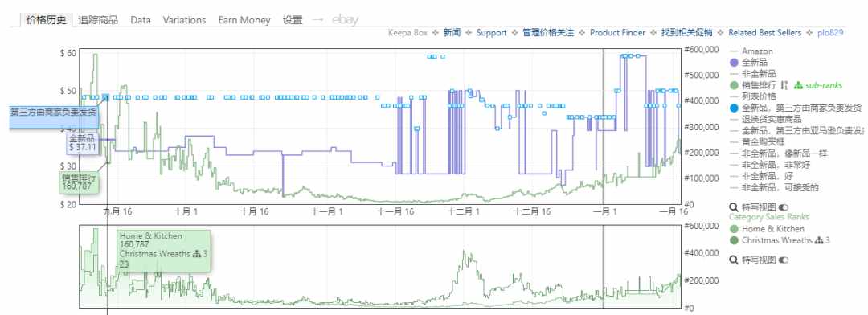Screen dimensions: 868x315
Task: Click the upper 特写视图 magnifier icon
Action: coord(735,207)
